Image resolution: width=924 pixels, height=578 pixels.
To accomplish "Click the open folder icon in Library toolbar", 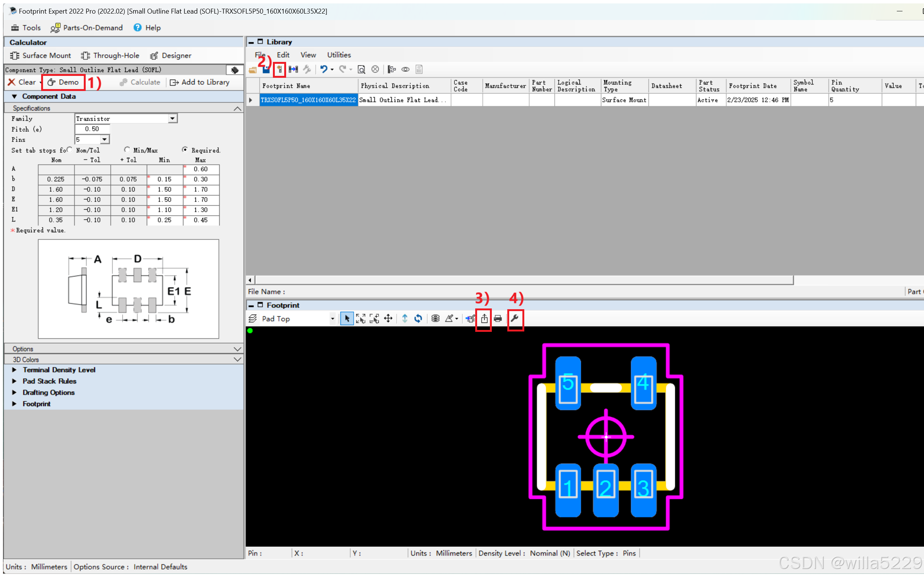I will point(253,69).
